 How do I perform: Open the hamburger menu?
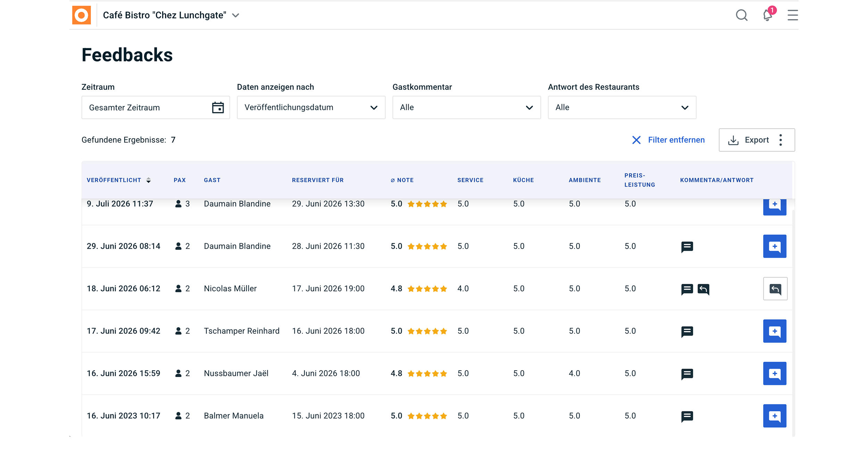793,15
